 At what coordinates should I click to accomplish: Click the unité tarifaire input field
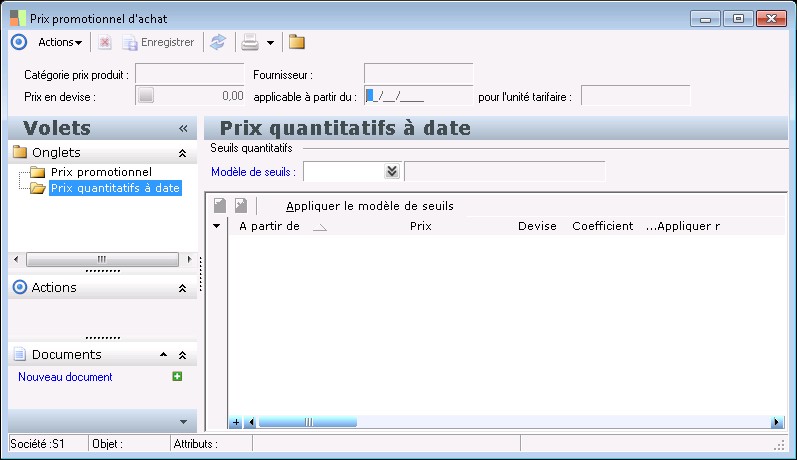(x=635, y=96)
